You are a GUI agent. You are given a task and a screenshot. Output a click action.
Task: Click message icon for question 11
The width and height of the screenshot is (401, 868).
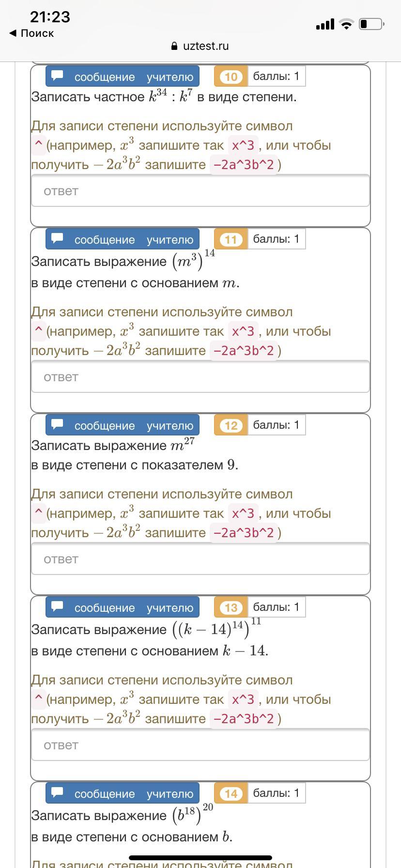click(x=58, y=238)
